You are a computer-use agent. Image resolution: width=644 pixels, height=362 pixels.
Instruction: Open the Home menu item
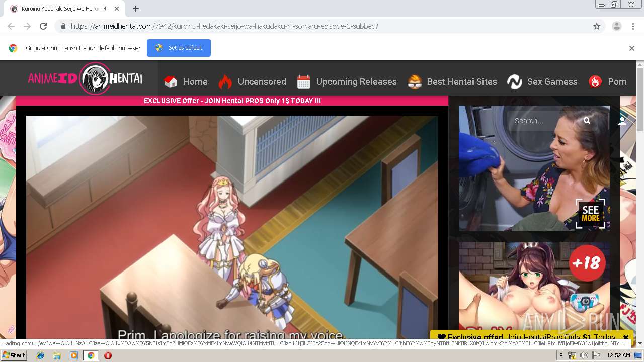pos(195,82)
